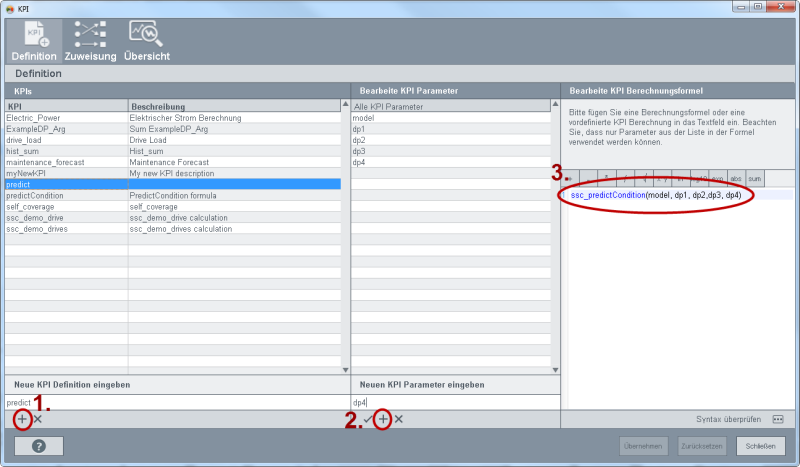Open the Definition section

tap(34, 40)
